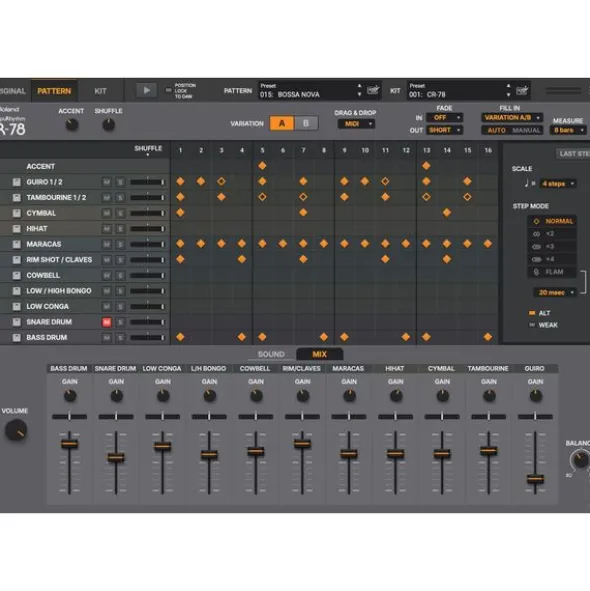590x591 pixels.
Task: Select Variation B
Action: (x=306, y=123)
